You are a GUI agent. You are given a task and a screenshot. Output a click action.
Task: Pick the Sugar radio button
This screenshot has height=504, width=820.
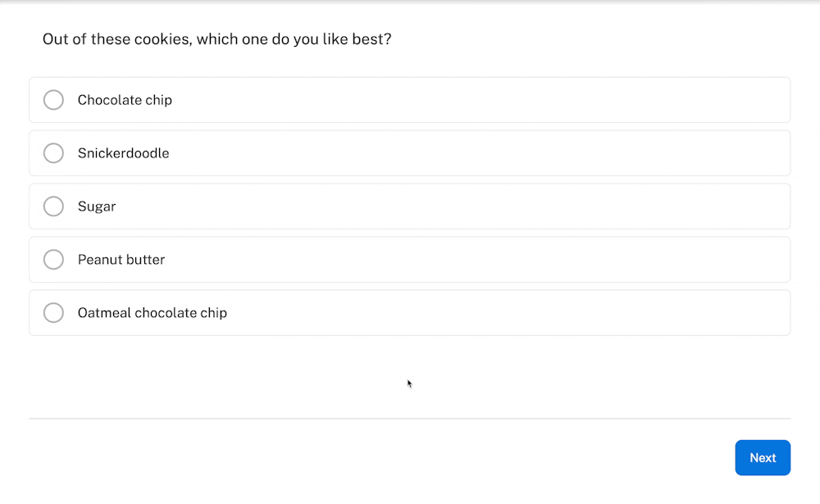pyautogui.click(x=53, y=207)
